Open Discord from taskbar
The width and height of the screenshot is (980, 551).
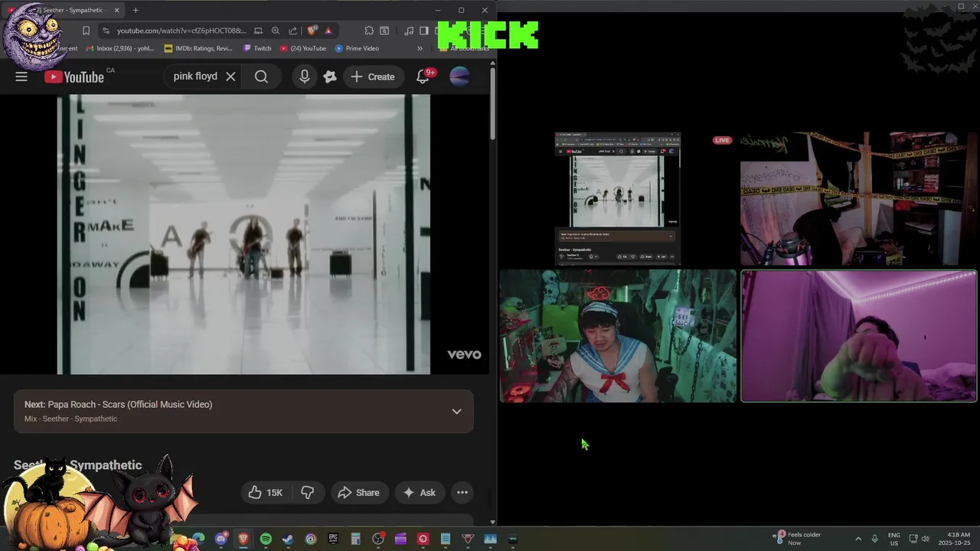pyautogui.click(x=221, y=539)
